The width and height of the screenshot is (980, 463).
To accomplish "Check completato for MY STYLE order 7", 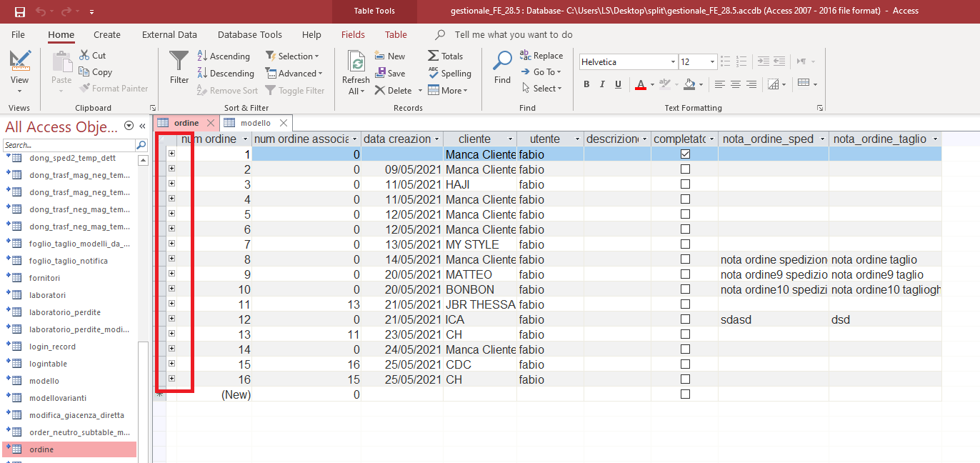I will click(685, 244).
